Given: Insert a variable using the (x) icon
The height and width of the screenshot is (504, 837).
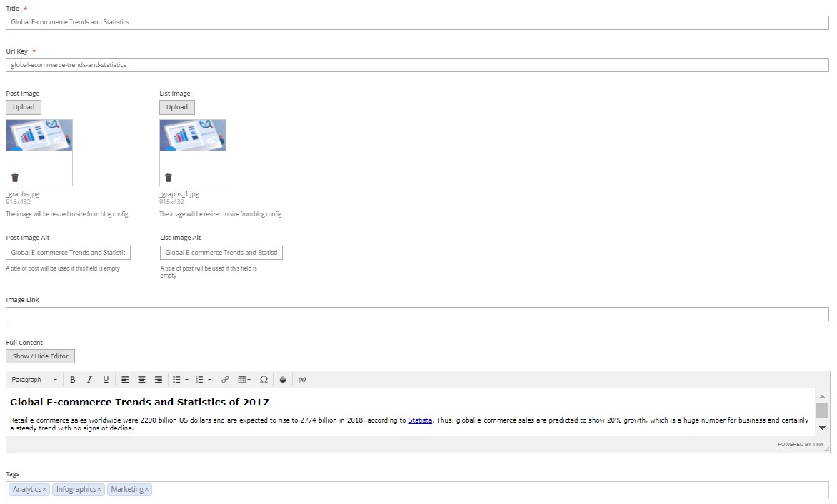Looking at the screenshot, I should click(x=301, y=380).
